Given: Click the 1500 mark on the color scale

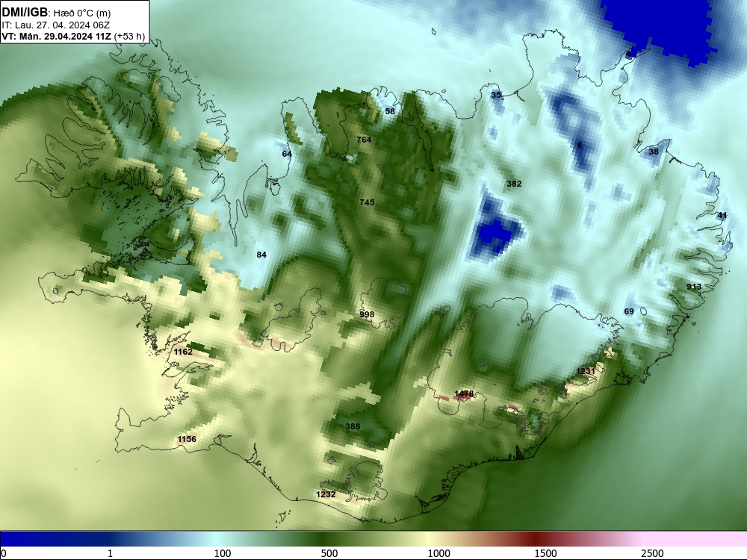Looking at the screenshot, I should 545,553.
